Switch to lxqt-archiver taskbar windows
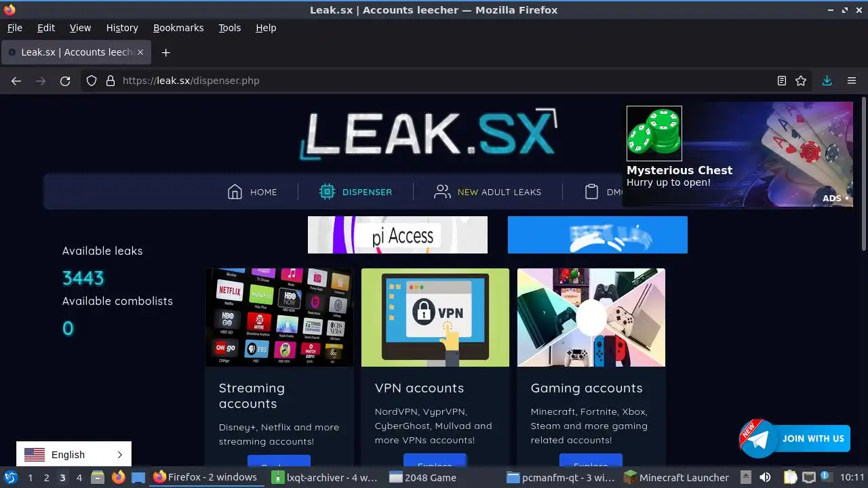The width and height of the screenshot is (868, 488). pyautogui.click(x=325, y=477)
